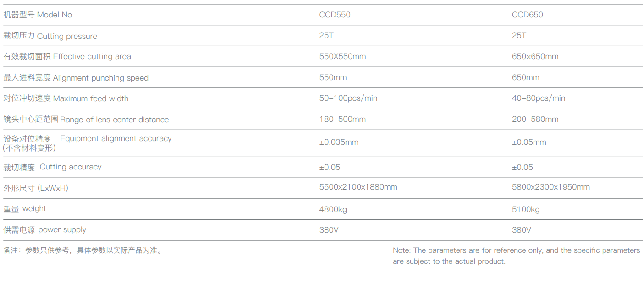The width and height of the screenshot is (644, 283).
Task: Select the 650×650mm cutting area value
Action: [535, 57]
